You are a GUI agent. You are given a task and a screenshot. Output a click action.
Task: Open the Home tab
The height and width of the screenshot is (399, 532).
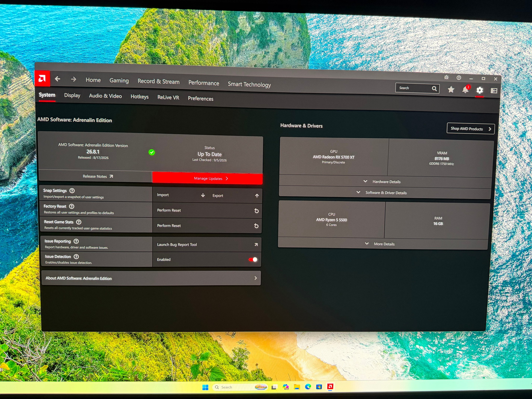tap(93, 80)
